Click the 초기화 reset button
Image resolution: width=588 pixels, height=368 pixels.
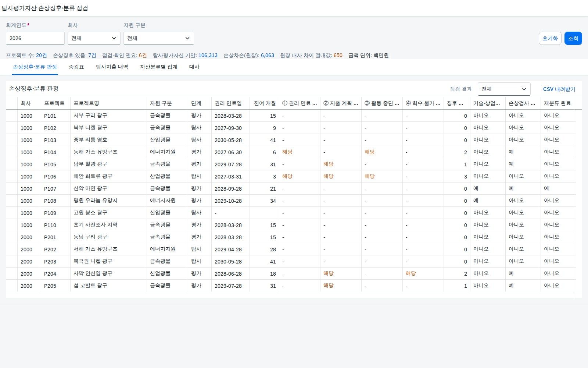(550, 38)
